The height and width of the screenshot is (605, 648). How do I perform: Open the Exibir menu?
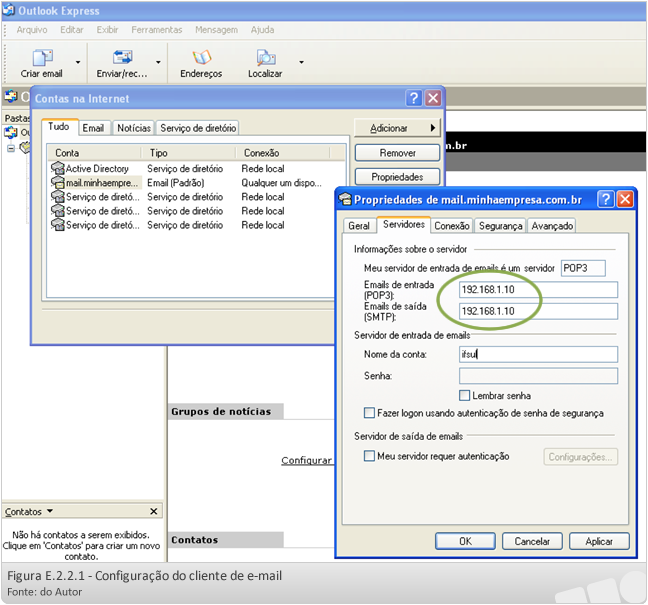[x=107, y=30]
